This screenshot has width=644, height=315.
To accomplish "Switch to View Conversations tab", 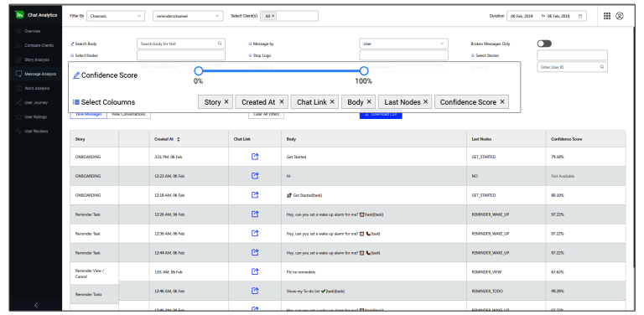I will pos(128,115).
